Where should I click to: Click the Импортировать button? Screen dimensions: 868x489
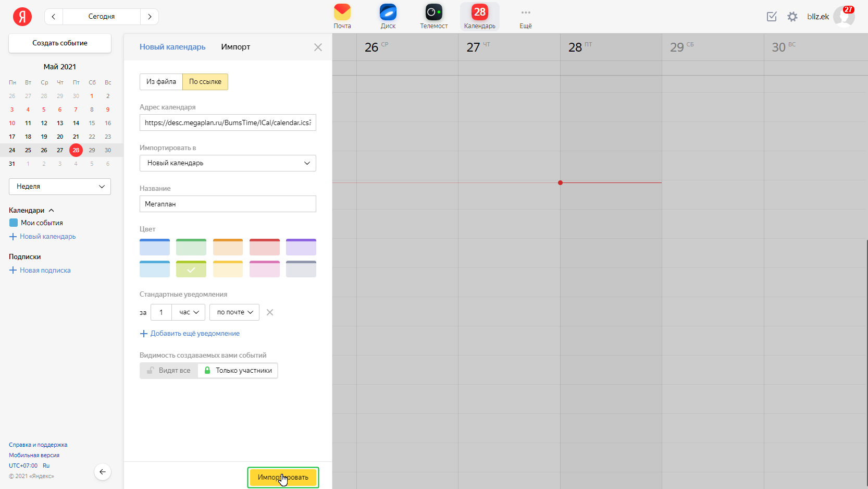(283, 478)
